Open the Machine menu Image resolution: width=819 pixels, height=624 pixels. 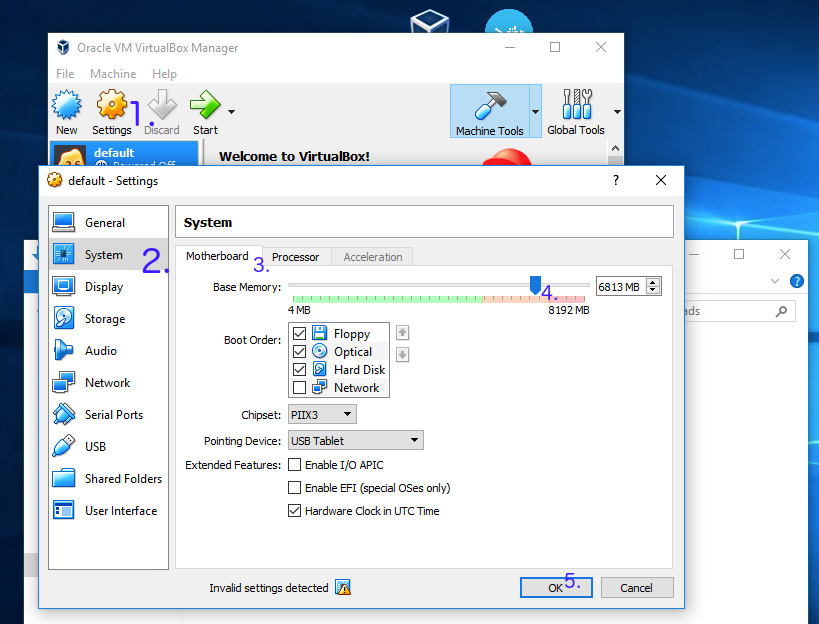click(x=113, y=74)
